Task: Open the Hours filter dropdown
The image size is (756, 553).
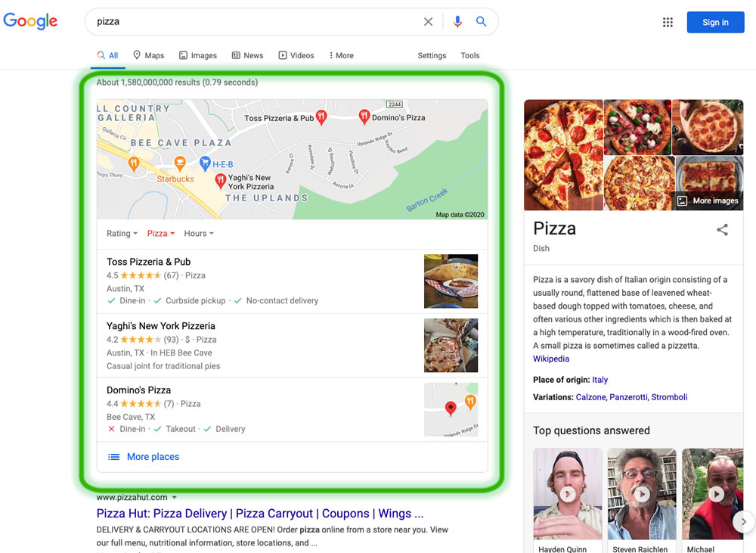Action: coord(199,234)
